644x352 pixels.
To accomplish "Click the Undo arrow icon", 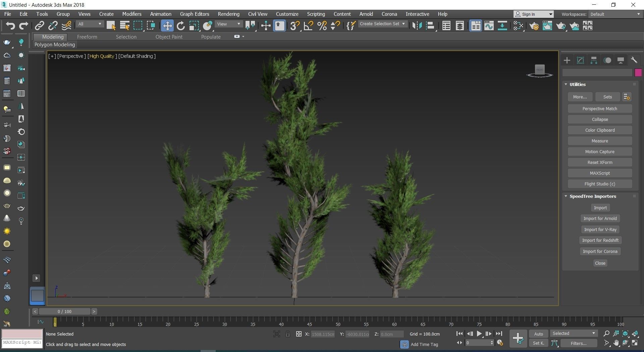I will (10, 26).
